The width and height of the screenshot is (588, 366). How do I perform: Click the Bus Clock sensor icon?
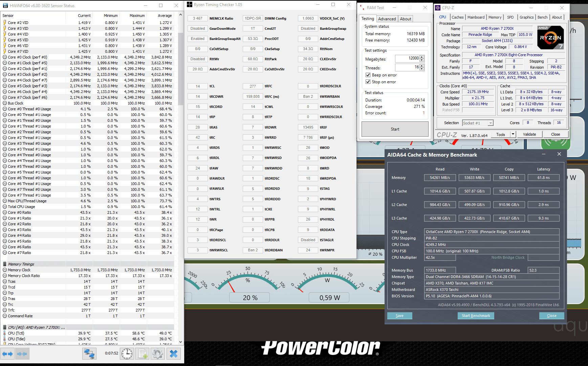(x=5, y=103)
